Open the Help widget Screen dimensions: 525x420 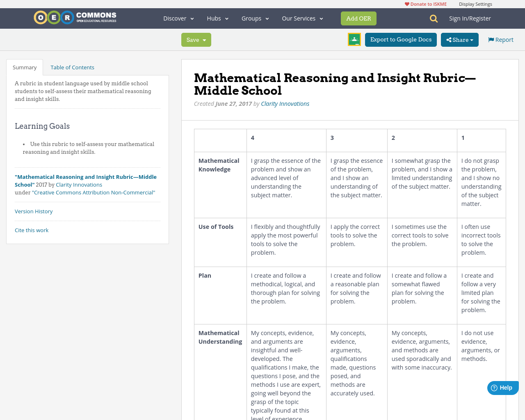(502, 387)
